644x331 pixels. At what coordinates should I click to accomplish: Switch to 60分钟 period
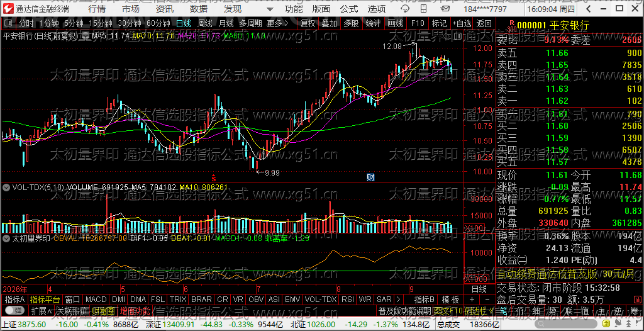(158, 24)
